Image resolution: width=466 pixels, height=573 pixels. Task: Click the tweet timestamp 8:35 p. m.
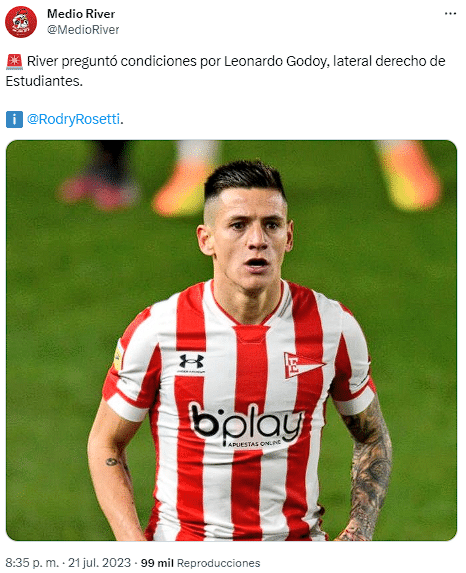click(32, 562)
